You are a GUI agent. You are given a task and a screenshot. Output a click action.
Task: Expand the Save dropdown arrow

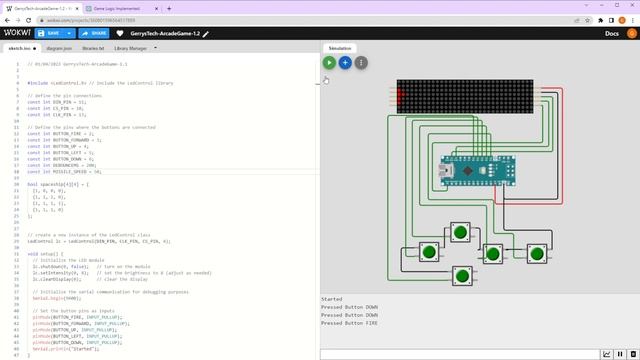click(x=69, y=33)
